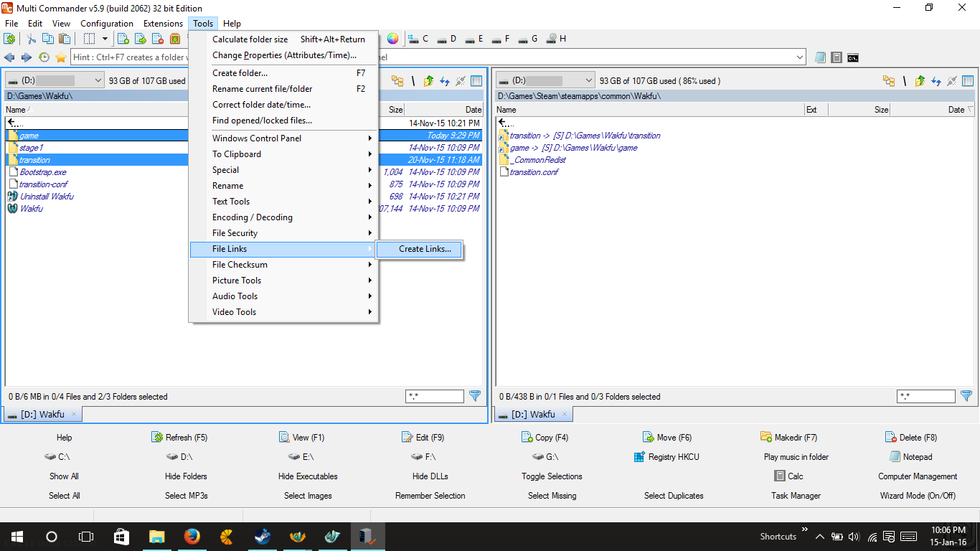The width and height of the screenshot is (980, 551).
Task: Open the notepad icon next to command bar
Action: tap(820, 57)
